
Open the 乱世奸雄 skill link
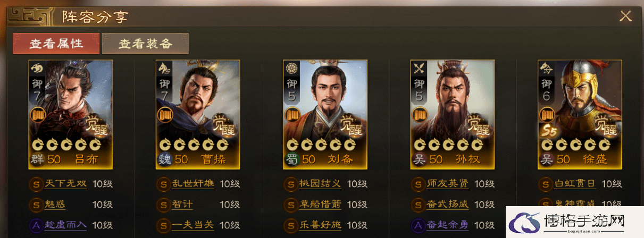tap(194, 184)
